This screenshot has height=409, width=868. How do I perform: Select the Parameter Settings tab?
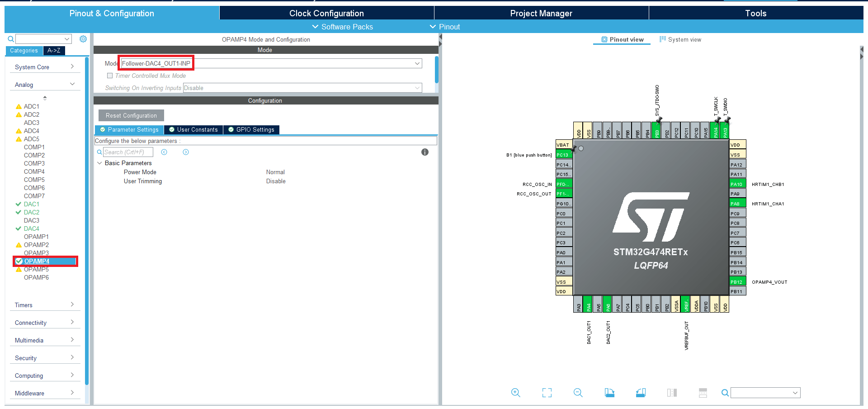pyautogui.click(x=129, y=130)
